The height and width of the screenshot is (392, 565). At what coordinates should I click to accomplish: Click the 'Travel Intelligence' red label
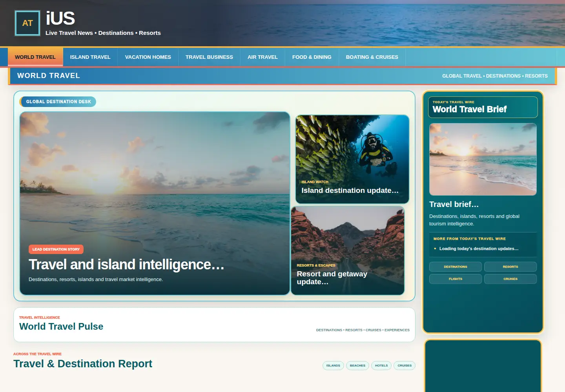(40, 318)
